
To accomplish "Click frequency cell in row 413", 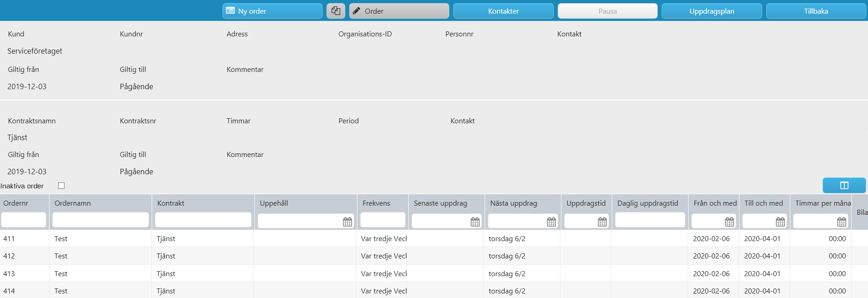I will tap(384, 274).
